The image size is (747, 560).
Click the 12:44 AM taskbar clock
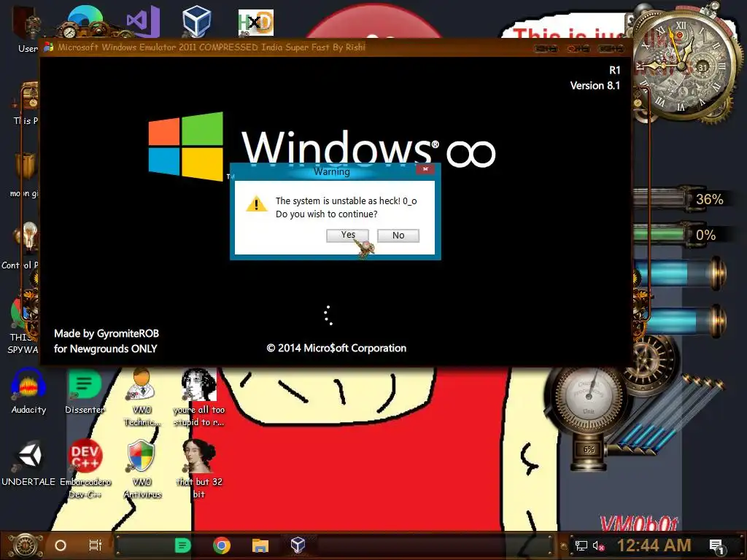[654, 545]
